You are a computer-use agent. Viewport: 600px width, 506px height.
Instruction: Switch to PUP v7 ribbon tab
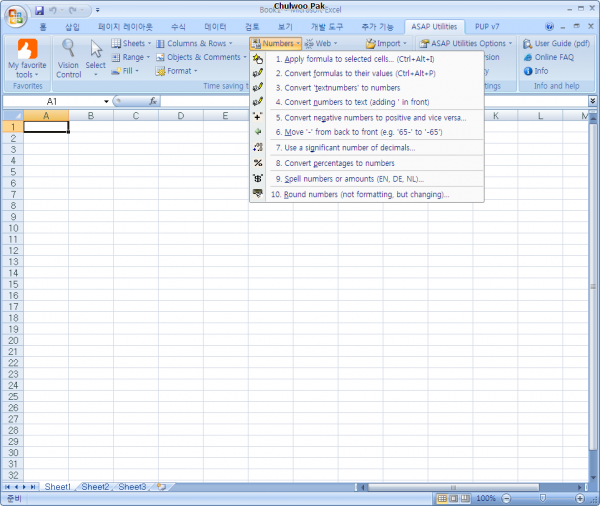coord(487,26)
